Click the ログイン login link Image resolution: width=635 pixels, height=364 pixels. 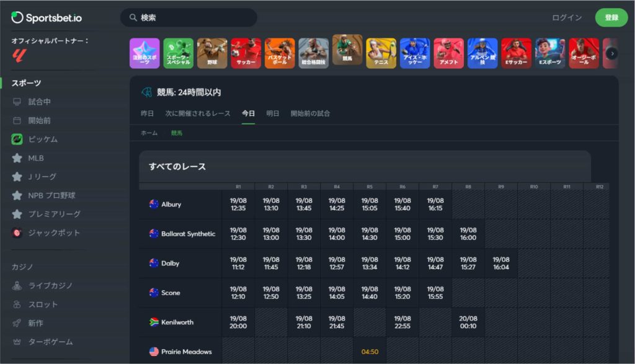pyautogui.click(x=567, y=17)
